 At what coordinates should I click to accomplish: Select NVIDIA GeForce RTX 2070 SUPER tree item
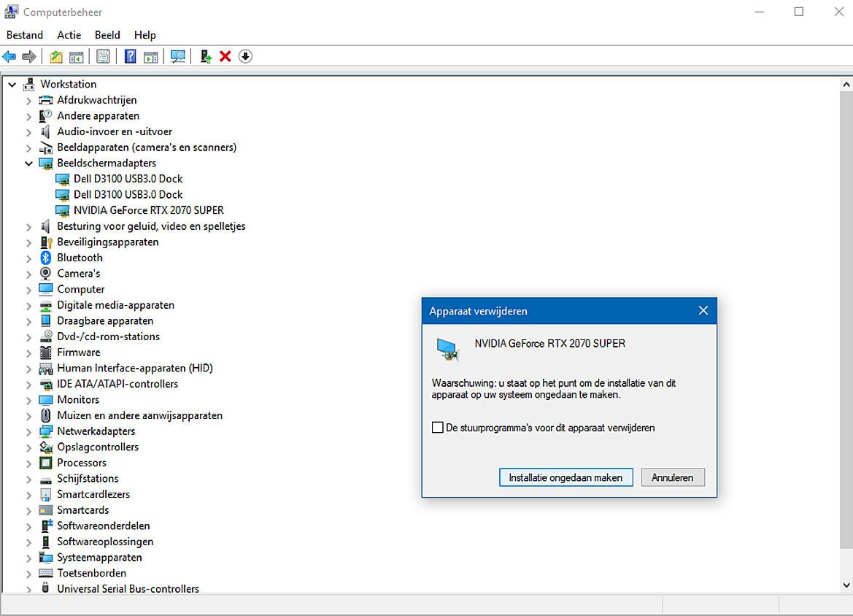click(149, 210)
